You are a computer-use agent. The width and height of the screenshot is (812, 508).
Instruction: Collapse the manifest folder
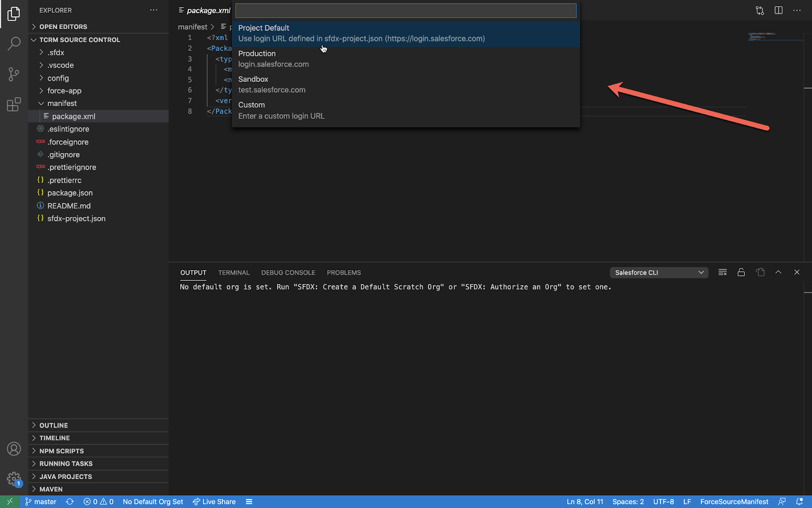pos(98,104)
